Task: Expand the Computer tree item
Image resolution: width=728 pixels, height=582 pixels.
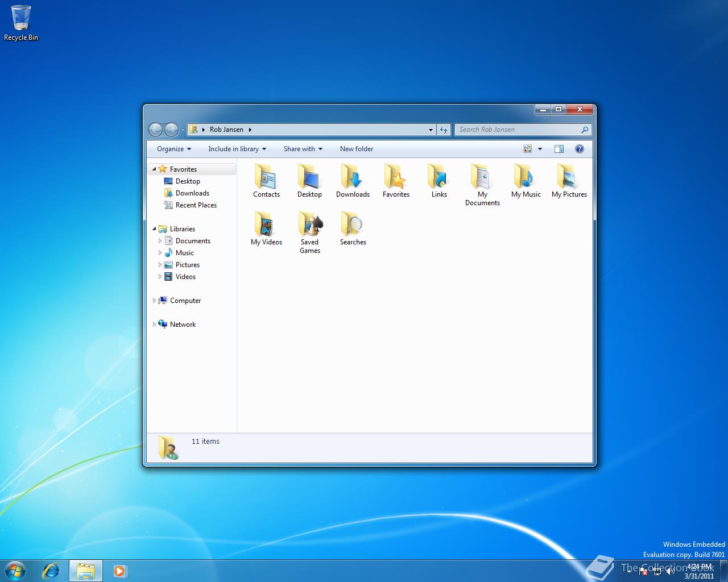Action: coord(154,300)
